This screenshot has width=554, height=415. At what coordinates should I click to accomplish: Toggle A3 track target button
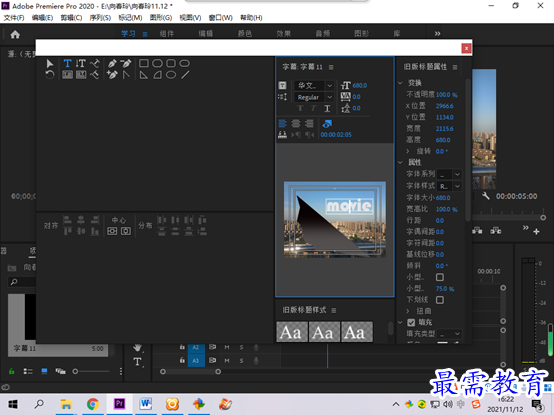[x=196, y=361]
